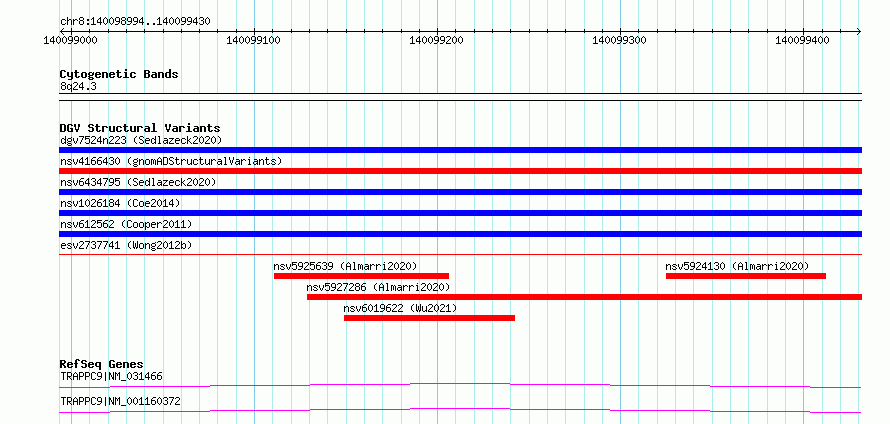Click the nsv612562 Cooper2011 blue bar

point(460,234)
